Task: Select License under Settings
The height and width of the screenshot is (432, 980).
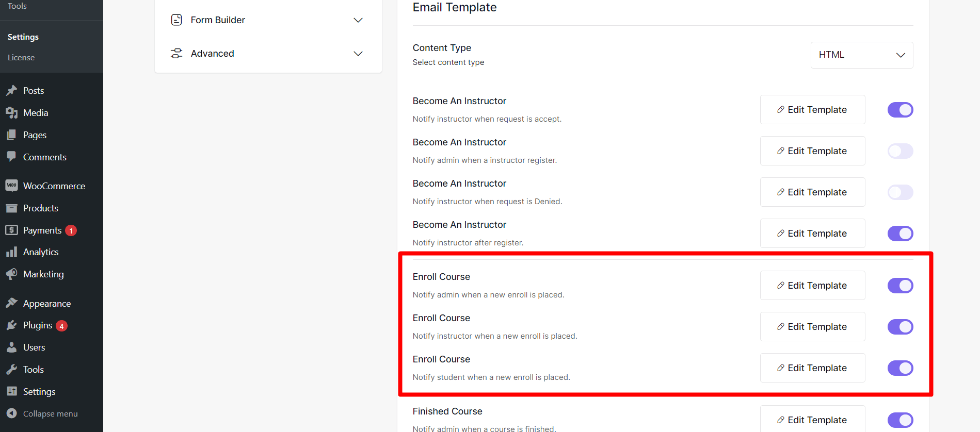Action: 21,57
